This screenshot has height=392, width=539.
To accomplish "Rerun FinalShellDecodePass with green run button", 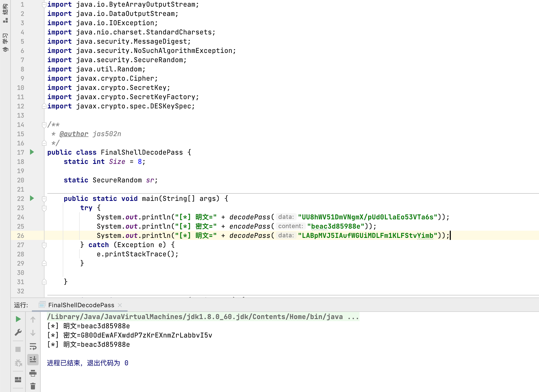I will 18,319.
